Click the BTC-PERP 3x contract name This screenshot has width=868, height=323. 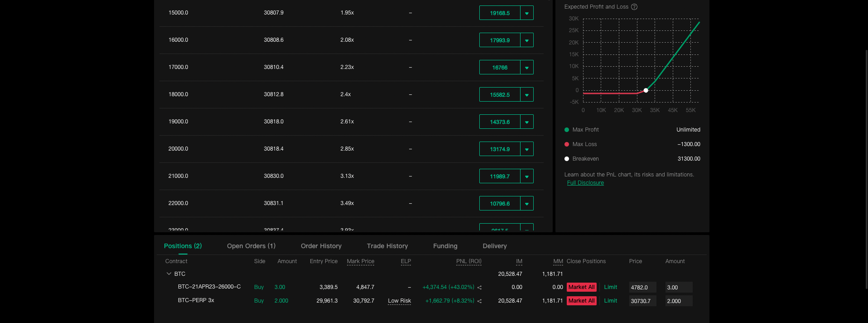[x=196, y=300]
